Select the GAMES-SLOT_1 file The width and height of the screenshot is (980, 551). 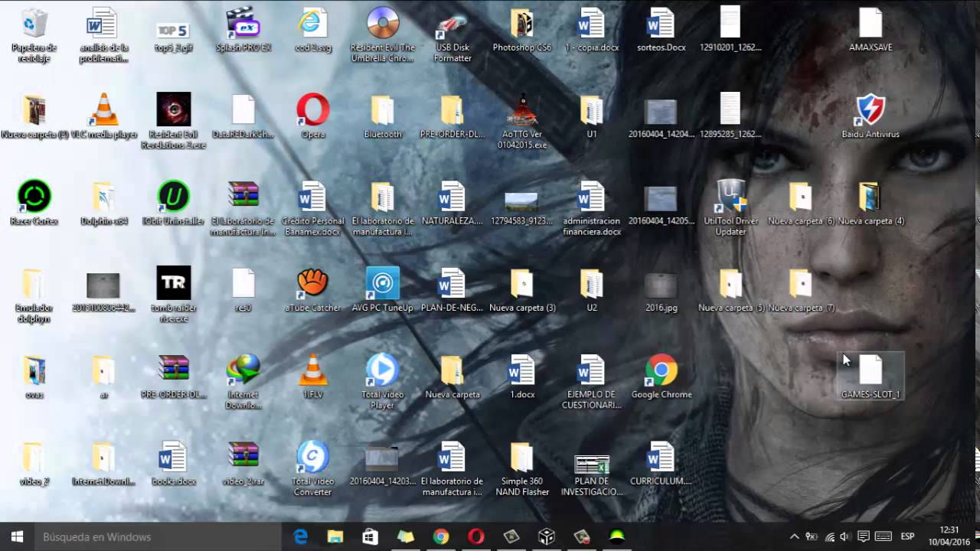coord(871,377)
